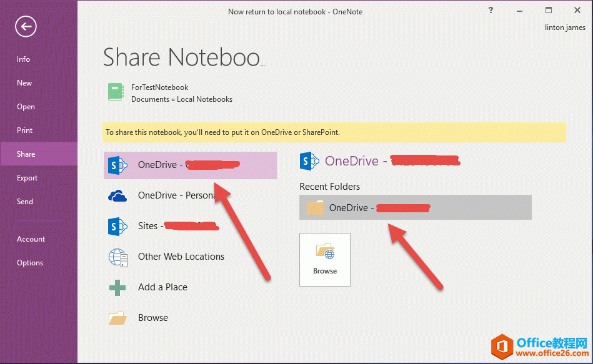Click the SharePoint icon in OneDrive heading

tap(309, 161)
